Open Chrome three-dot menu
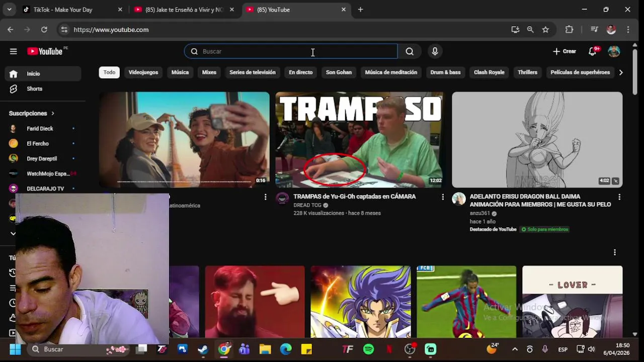Screen dimensions: 644x362 [x=628, y=30]
